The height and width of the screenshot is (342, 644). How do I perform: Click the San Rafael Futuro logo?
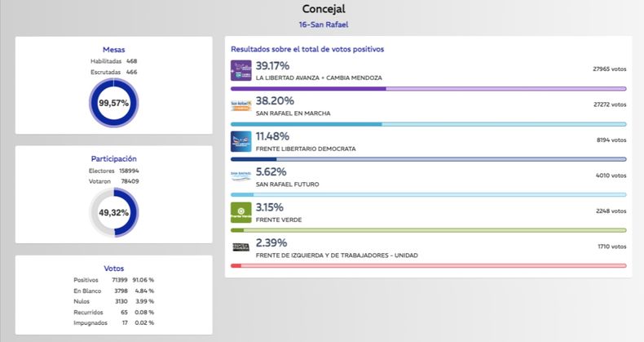pyautogui.click(x=241, y=176)
